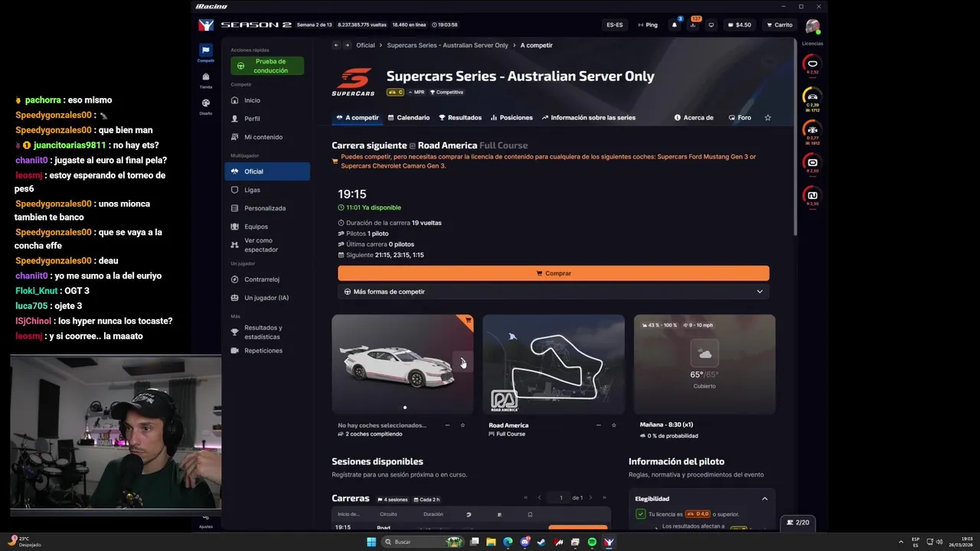Go to previous page of Carreras sessions
Image resolution: width=980 pixels, height=551 pixels.
pyautogui.click(x=539, y=498)
